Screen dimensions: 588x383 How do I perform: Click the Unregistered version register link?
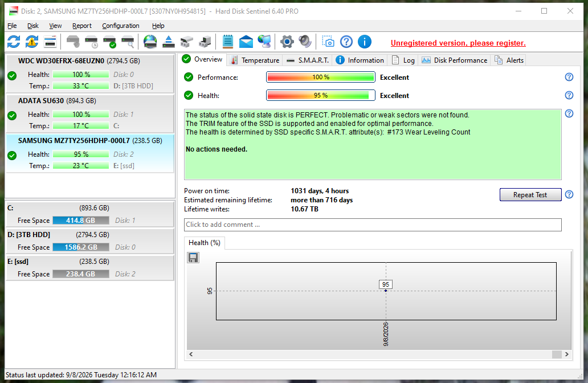click(458, 43)
